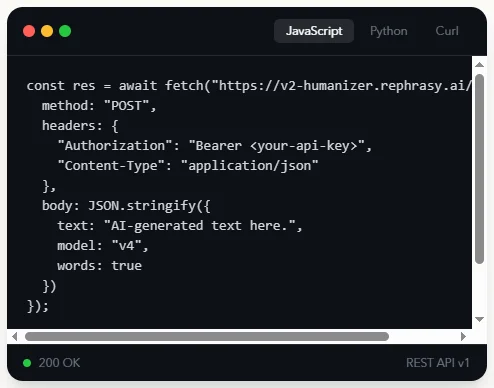Click the method: "POST" line
Viewport: 494px width, 388px height.
point(99,106)
